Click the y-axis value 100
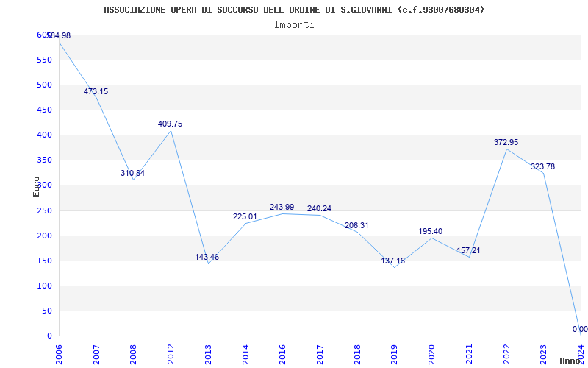The width and height of the screenshot is (588, 368). [44, 286]
